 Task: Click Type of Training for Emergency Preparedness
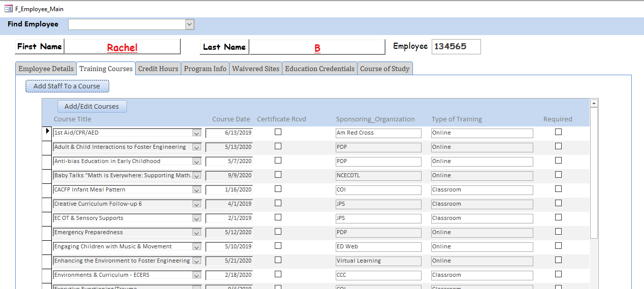[x=482, y=233]
